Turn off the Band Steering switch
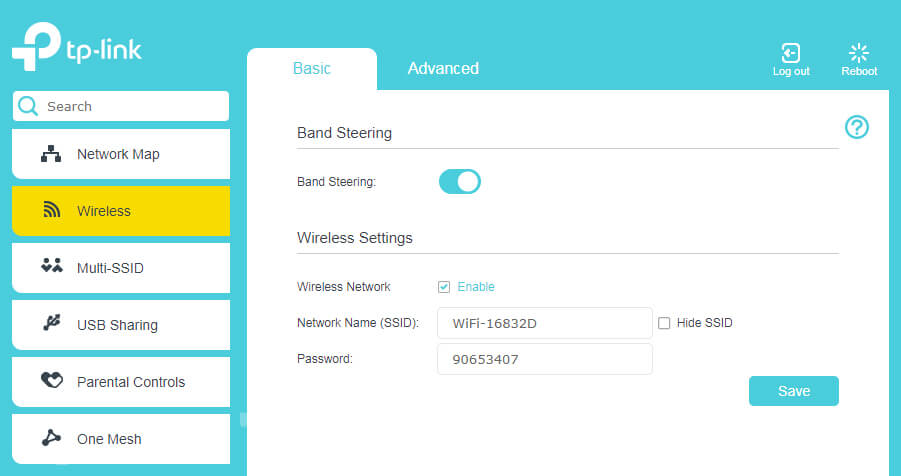Screen dimensions: 901x476 click(460, 182)
